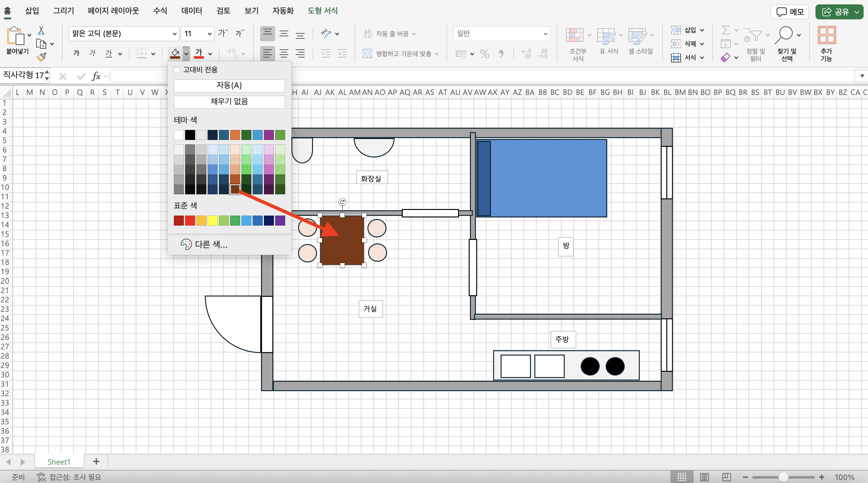Viewport: 868px width, 483px height.
Task: Click the borders icon
Action: 142,53
